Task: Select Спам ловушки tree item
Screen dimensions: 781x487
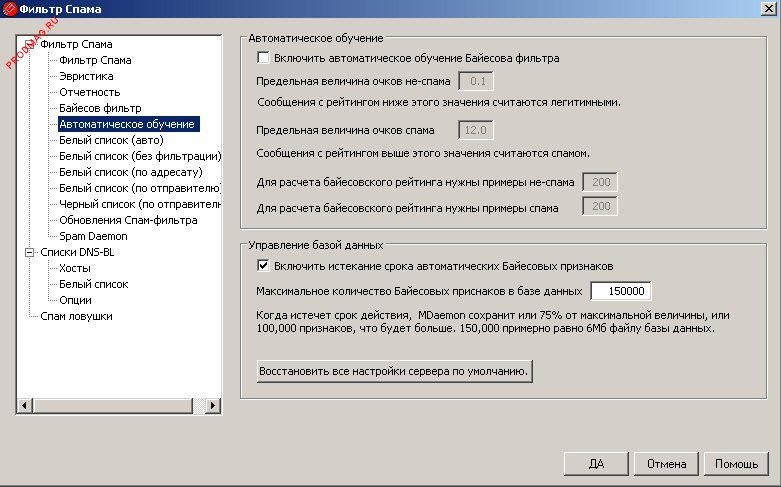Action: [76, 316]
